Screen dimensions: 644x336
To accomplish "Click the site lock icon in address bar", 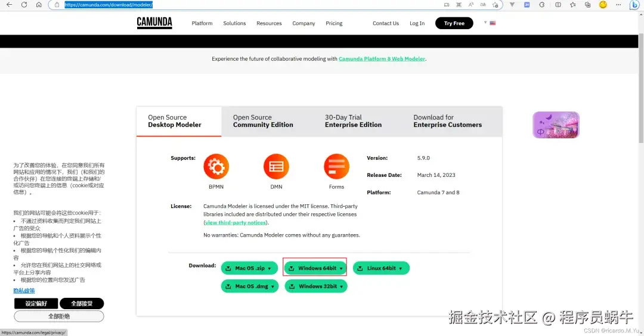I will [57, 5].
